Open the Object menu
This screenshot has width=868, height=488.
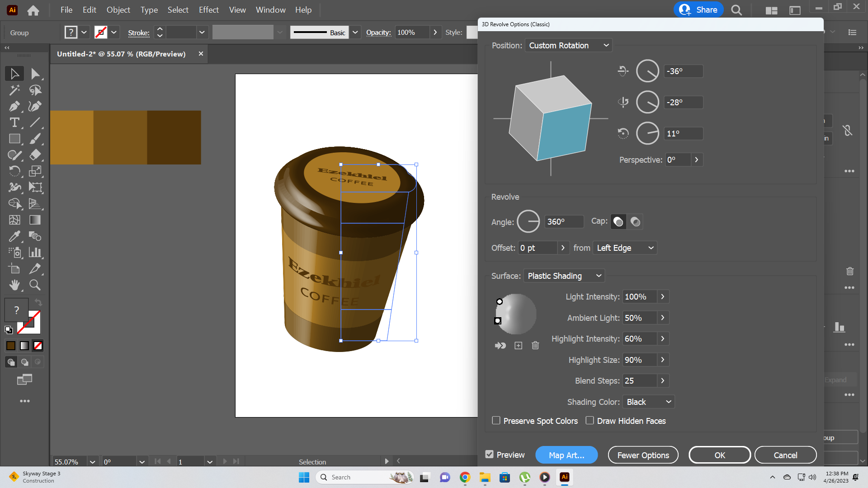click(118, 10)
